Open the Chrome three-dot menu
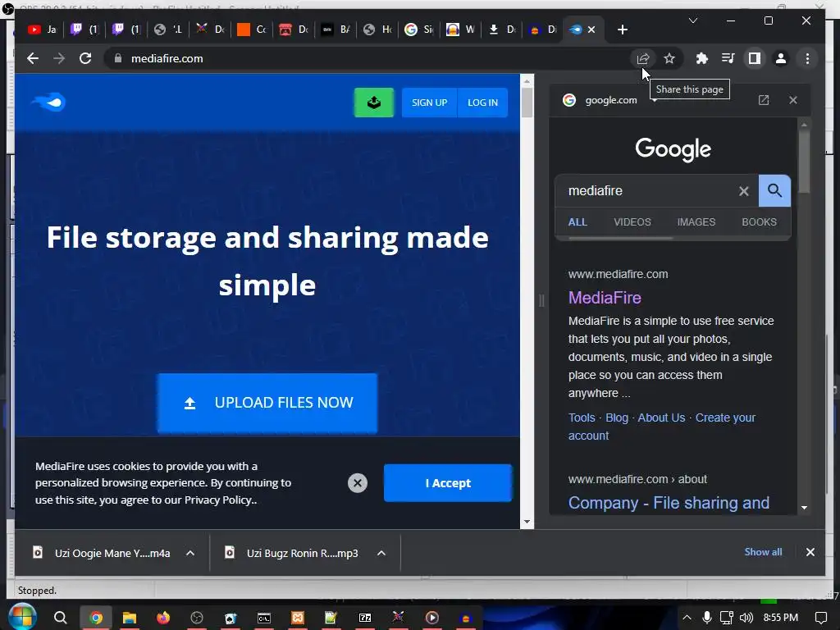This screenshot has height=630, width=840. [807, 58]
